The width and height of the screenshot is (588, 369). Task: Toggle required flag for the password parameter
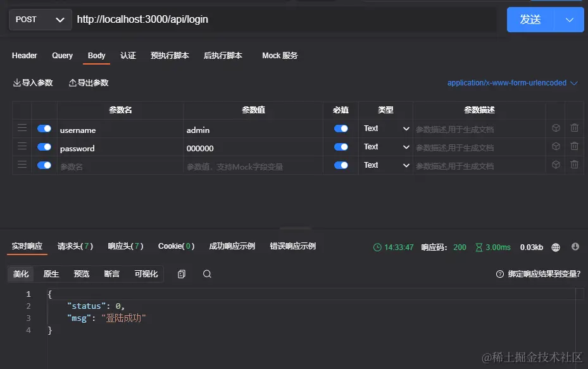point(341,146)
